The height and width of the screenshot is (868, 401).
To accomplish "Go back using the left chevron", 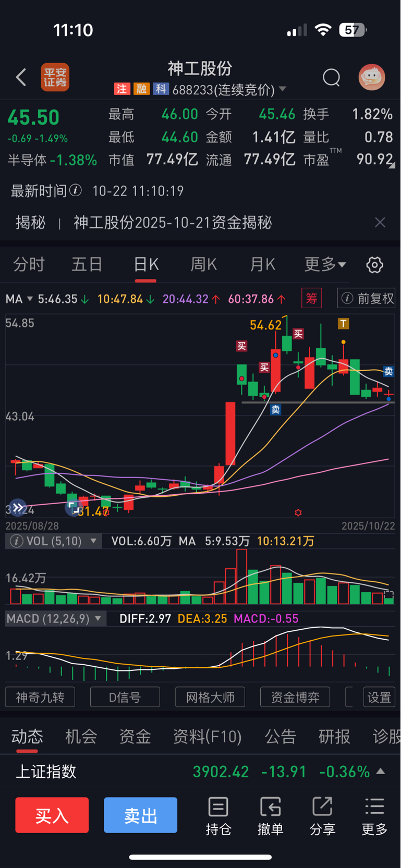I will point(21,77).
